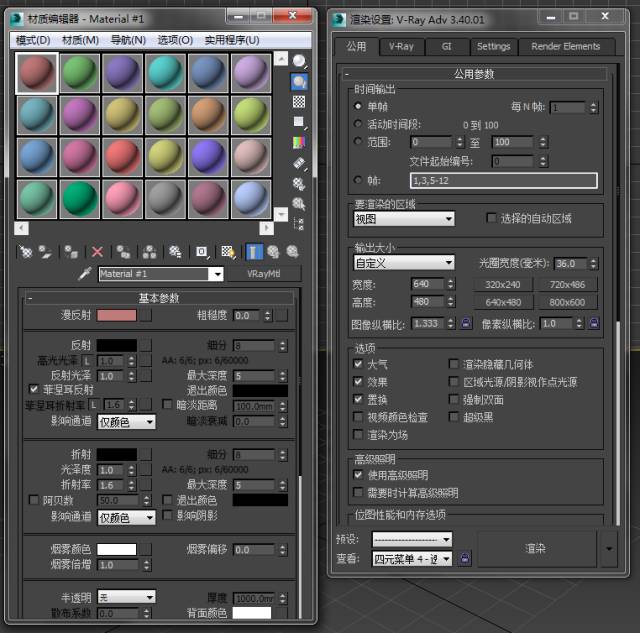Uncheck the 大气 option checkbox

pos(359,365)
